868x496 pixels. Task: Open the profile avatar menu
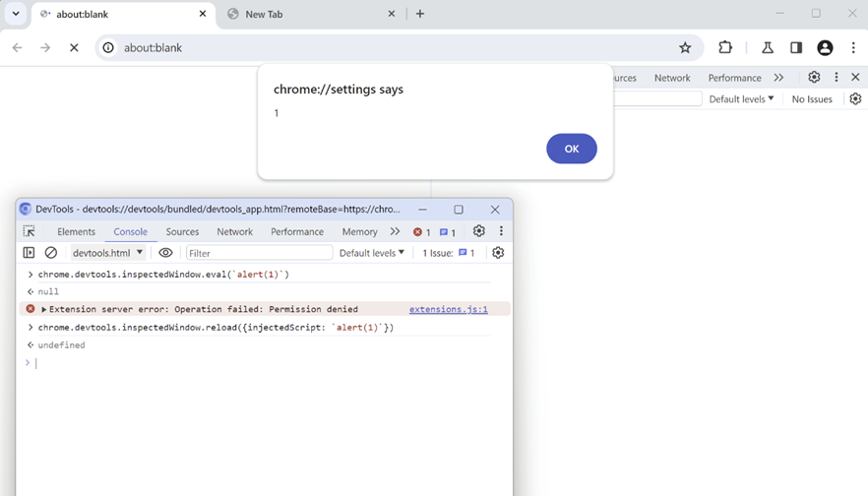point(825,47)
